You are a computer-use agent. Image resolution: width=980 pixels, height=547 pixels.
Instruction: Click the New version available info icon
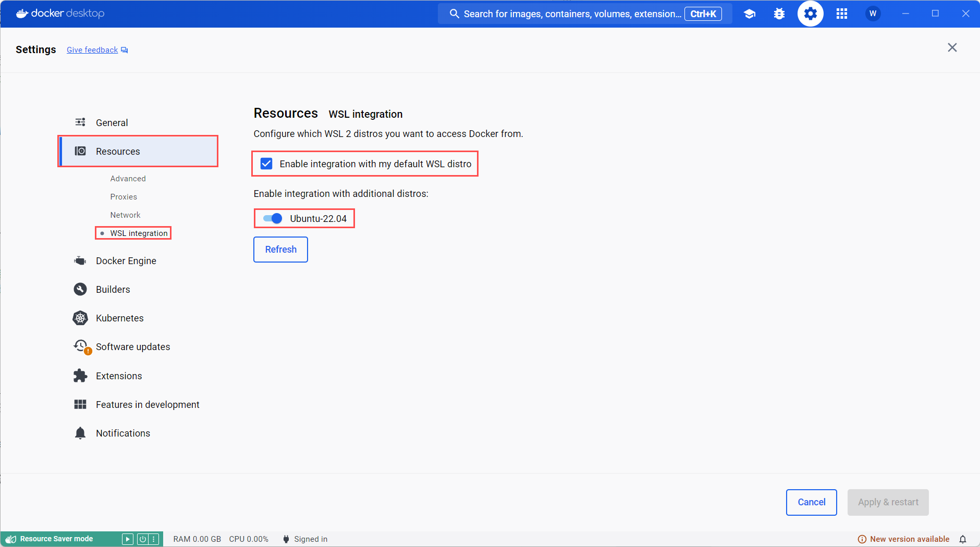coord(862,539)
